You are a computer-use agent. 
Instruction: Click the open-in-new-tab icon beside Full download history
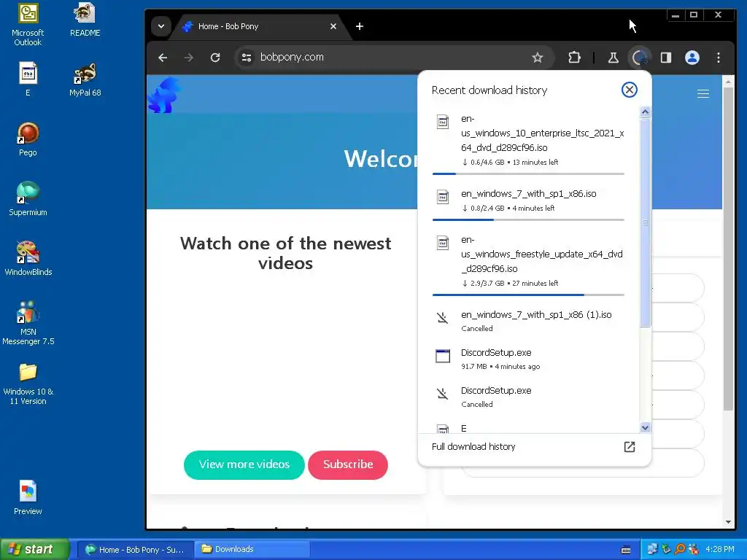click(x=630, y=447)
